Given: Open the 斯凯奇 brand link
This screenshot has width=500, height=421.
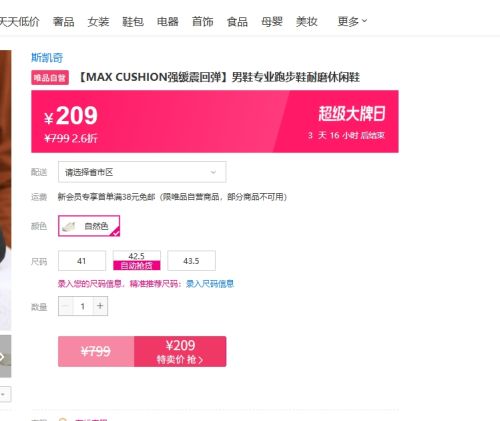Looking at the screenshot, I should coord(47,58).
